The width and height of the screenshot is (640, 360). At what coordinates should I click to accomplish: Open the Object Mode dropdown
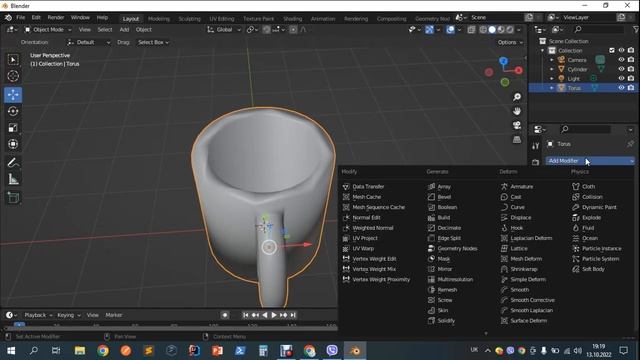[x=48, y=29]
